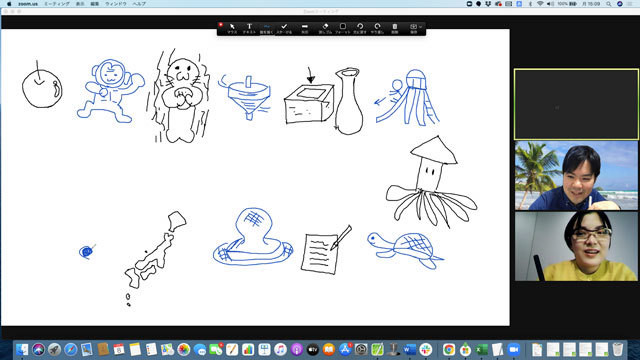Clear drawings with the trash tool
The width and height of the screenshot is (640, 360).
[395, 28]
